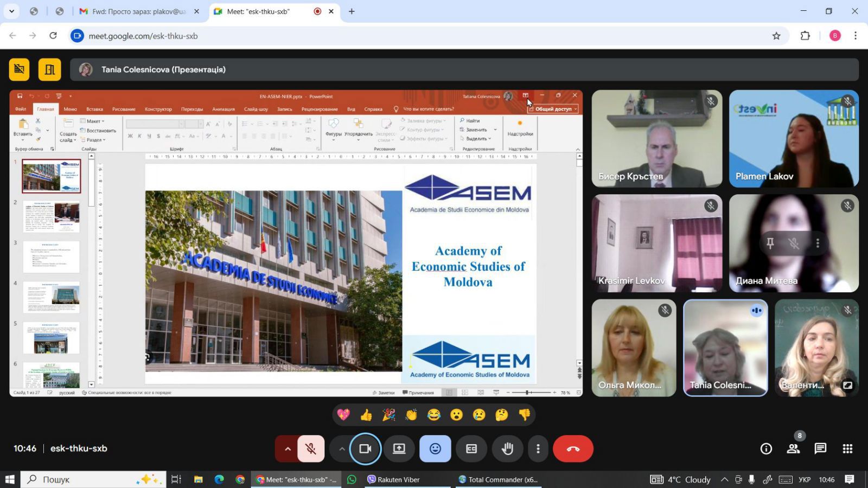This screenshot has height=488, width=868.
Task: Open the Chrome tab search dropdown
Action: click(x=11, y=11)
